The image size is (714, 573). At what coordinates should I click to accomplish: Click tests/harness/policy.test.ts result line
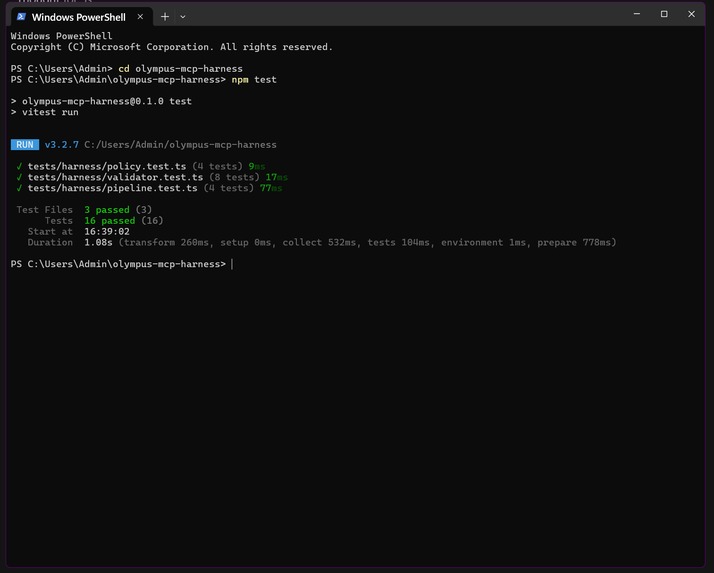pos(141,166)
